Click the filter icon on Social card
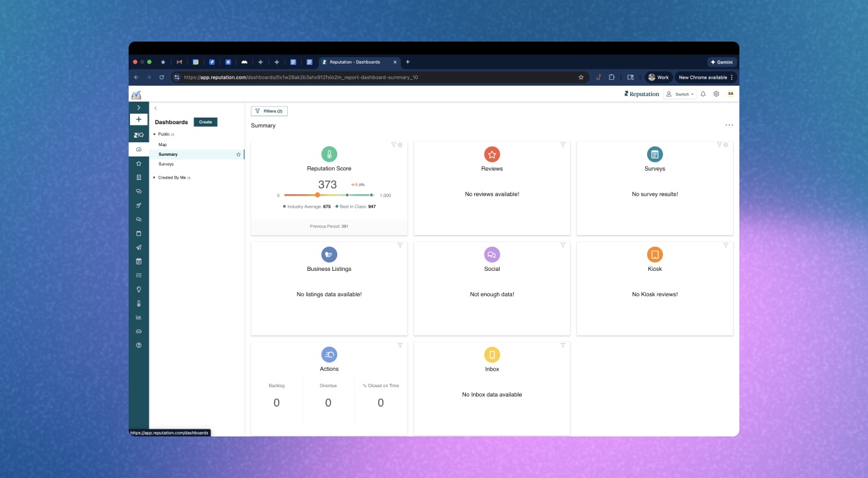 tap(563, 245)
